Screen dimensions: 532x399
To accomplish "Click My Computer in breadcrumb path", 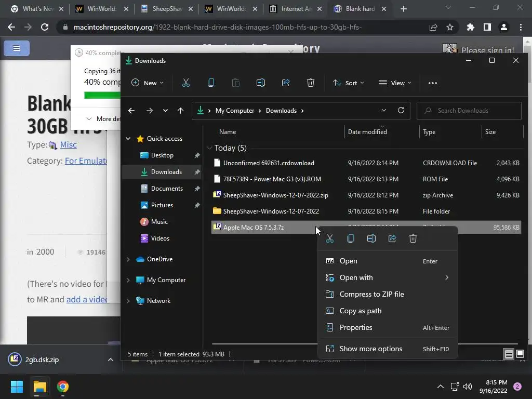I will pyautogui.click(x=234, y=111).
